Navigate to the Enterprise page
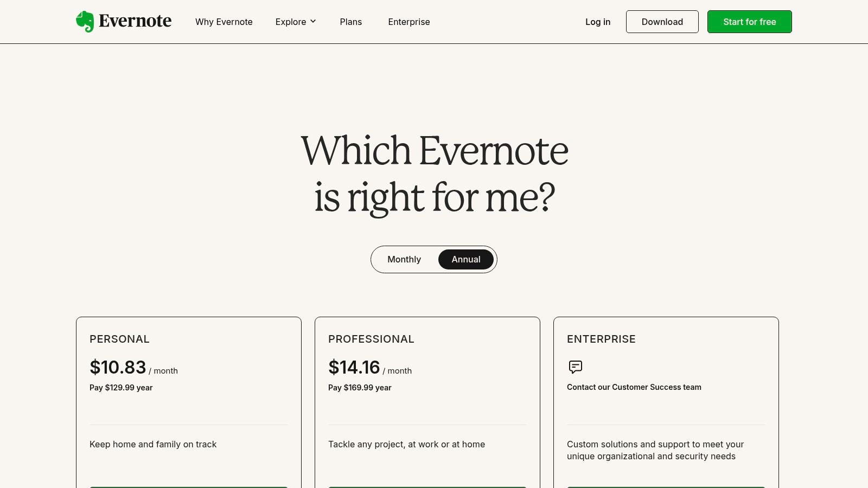 click(409, 22)
